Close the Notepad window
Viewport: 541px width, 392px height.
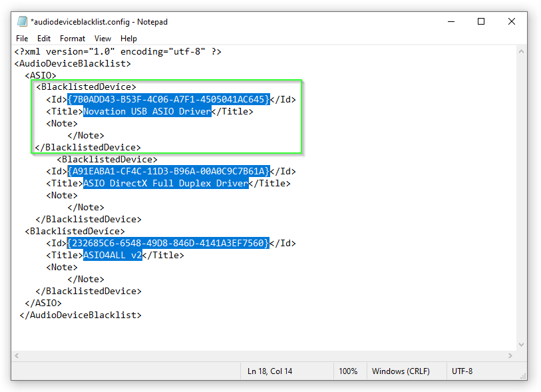[x=512, y=21]
